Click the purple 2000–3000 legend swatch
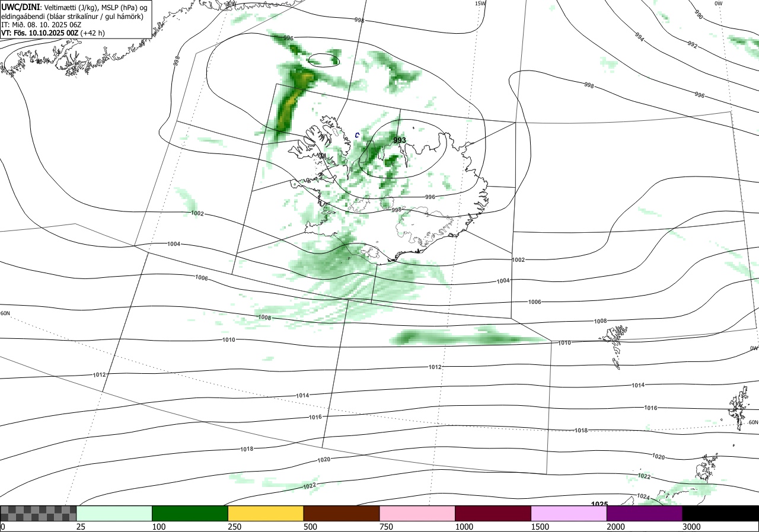 click(645, 513)
